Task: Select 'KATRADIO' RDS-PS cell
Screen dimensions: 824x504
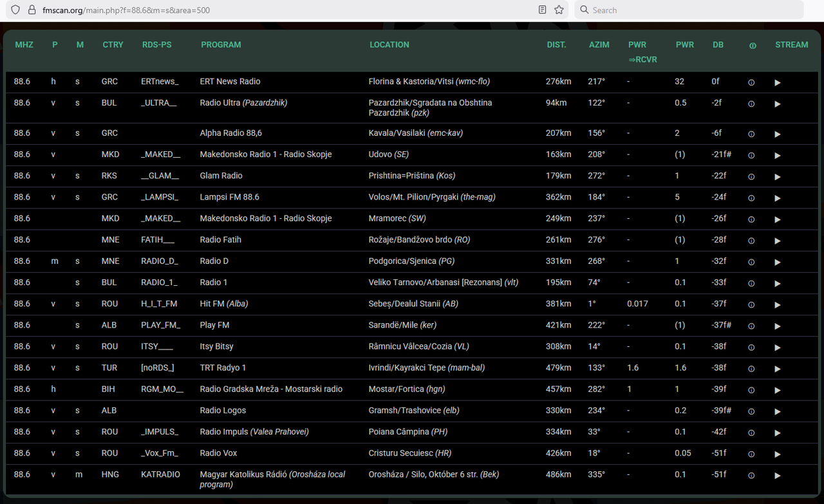Action: click(x=161, y=474)
